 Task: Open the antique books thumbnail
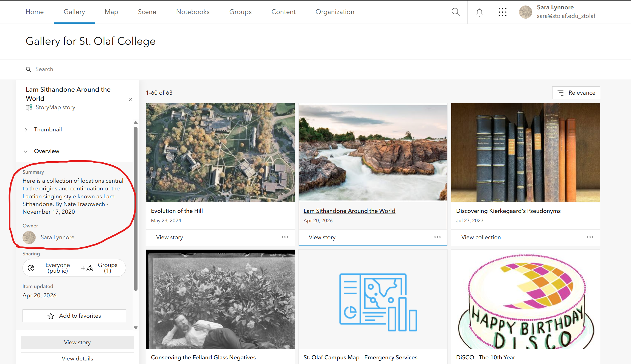pos(526,153)
